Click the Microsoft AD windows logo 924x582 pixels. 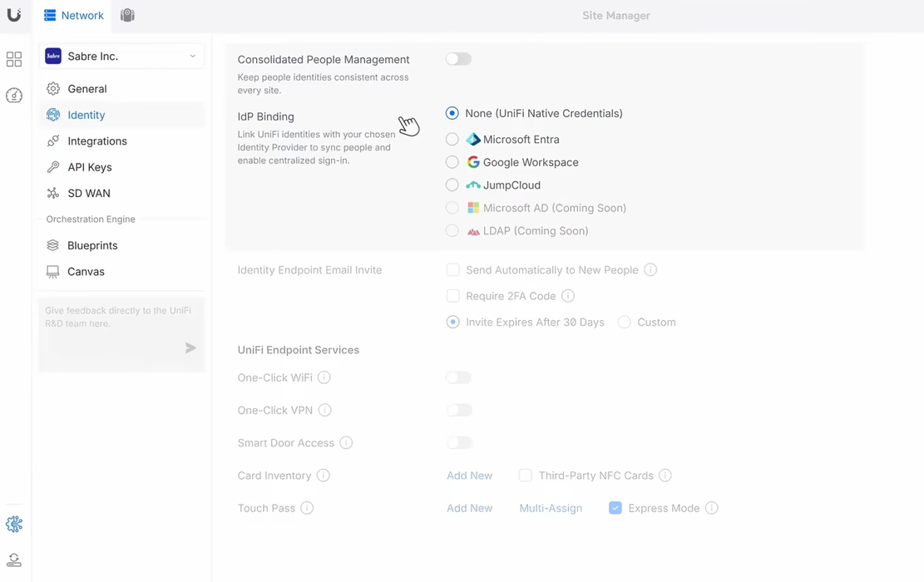[x=473, y=208]
